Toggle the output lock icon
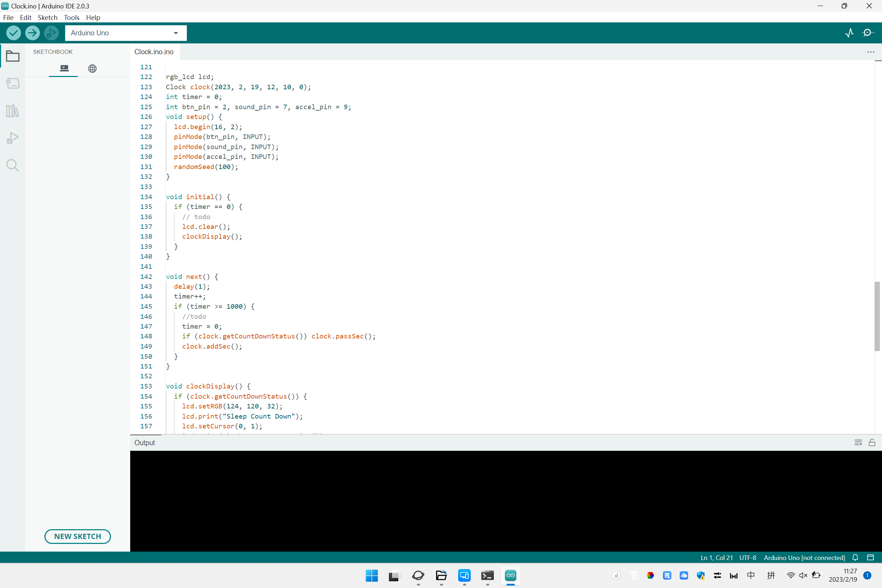Viewport: 882px width, 588px height. point(872,442)
